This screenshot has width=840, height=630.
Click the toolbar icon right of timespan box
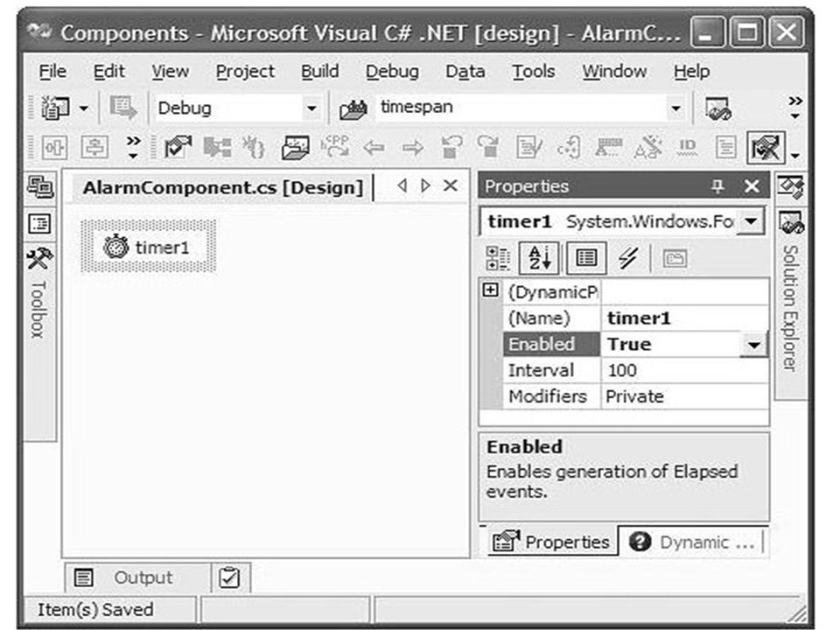[x=717, y=108]
